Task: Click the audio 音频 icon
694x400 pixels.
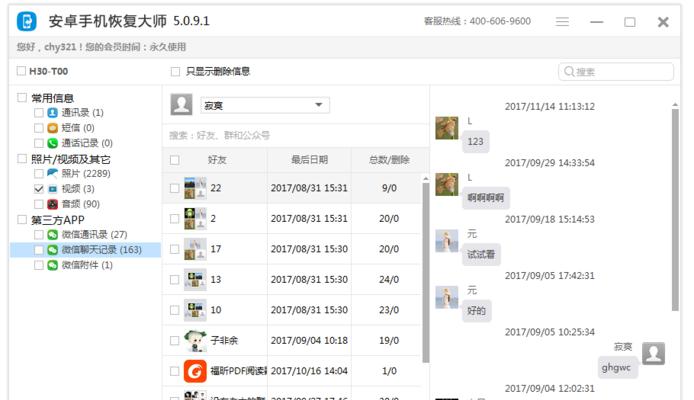Action: pyautogui.click(x=52, y=204)
